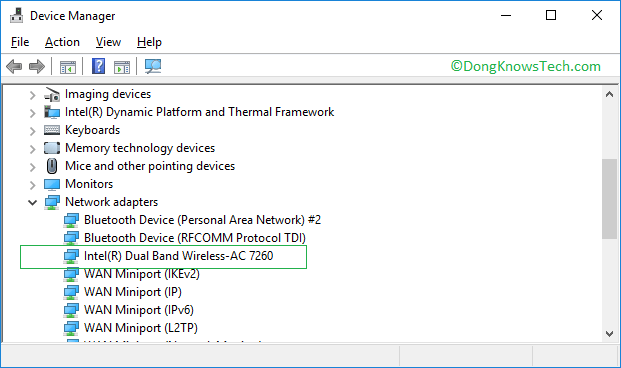Click the action pane toolbar icon
The image size is (621, 368).
pyautogui.click(x=122, y=67)
